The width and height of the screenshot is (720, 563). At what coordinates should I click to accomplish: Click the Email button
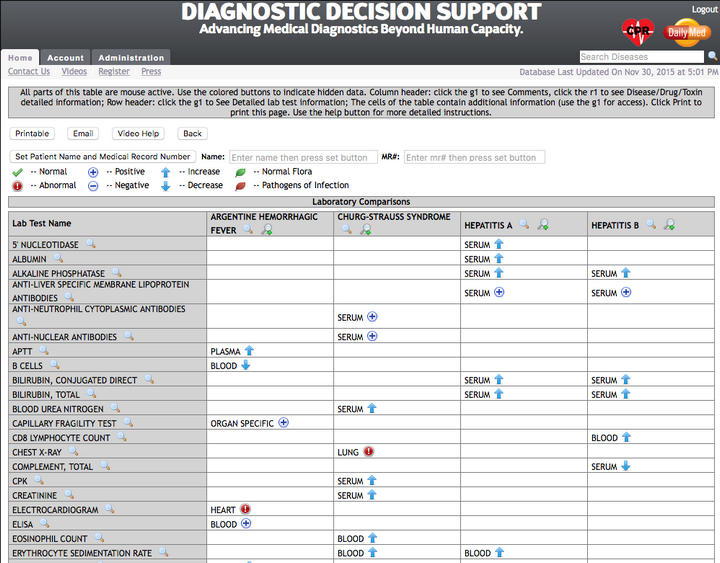[x=83, y=134]
